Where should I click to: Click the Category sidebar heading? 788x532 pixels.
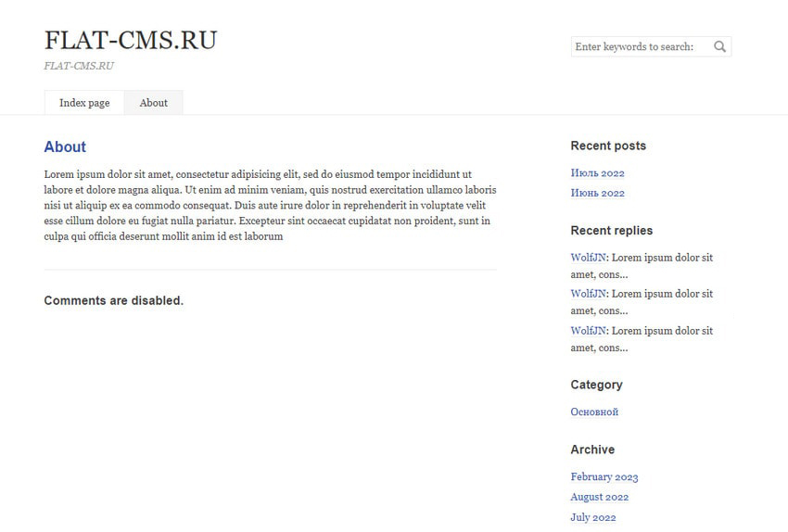pyautogui.click(x=596, y=385)
